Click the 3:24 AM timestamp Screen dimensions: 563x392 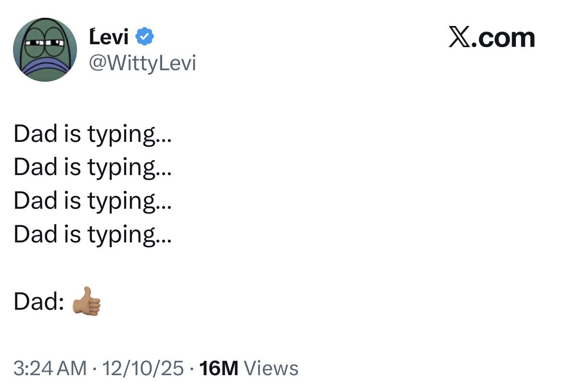tap(50, 369)
